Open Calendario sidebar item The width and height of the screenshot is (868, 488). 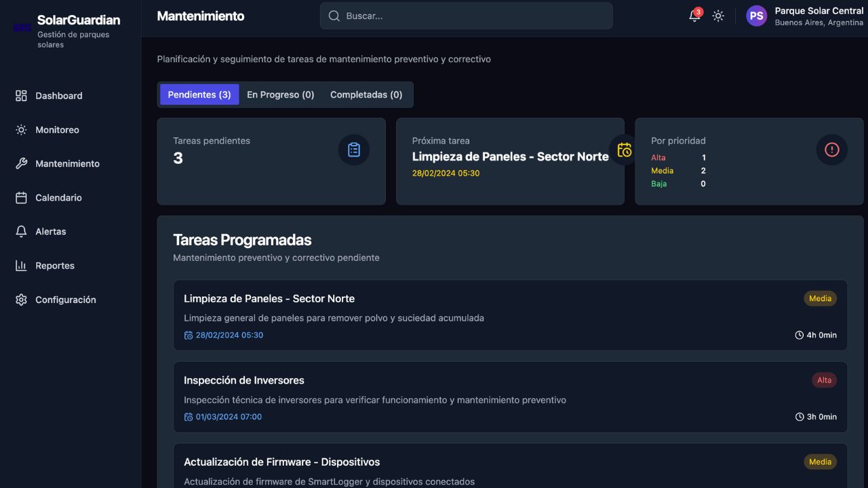point(71,197)
